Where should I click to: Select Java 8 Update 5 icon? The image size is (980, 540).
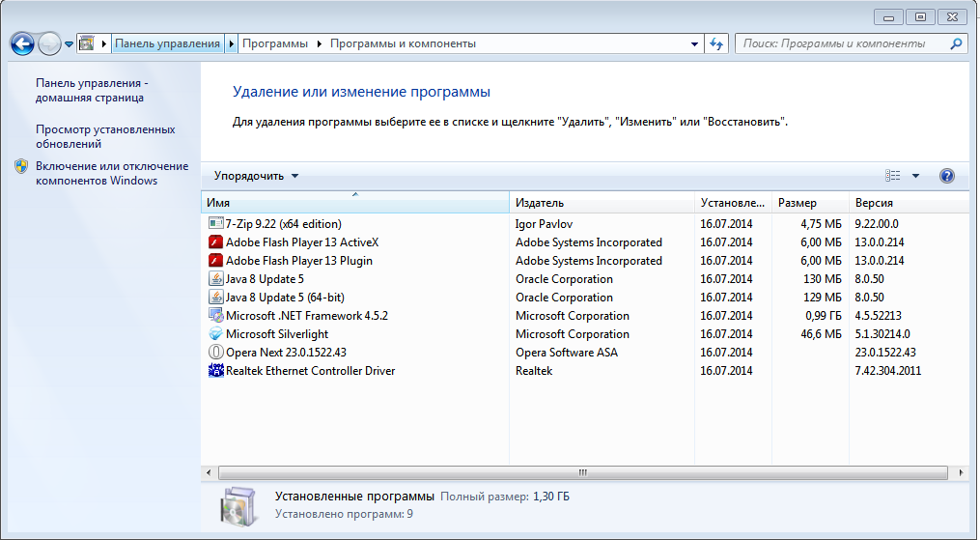click(215, 279)
